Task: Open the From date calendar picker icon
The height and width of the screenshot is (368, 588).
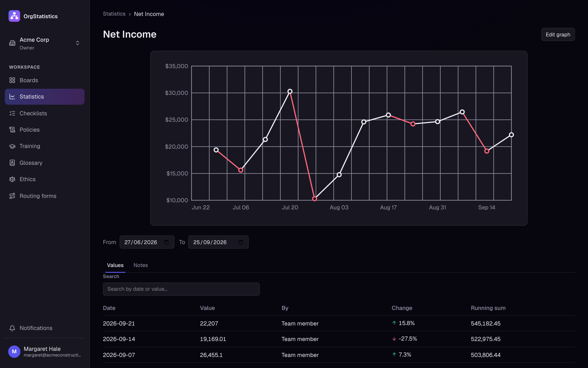Action: coord(166,242)
